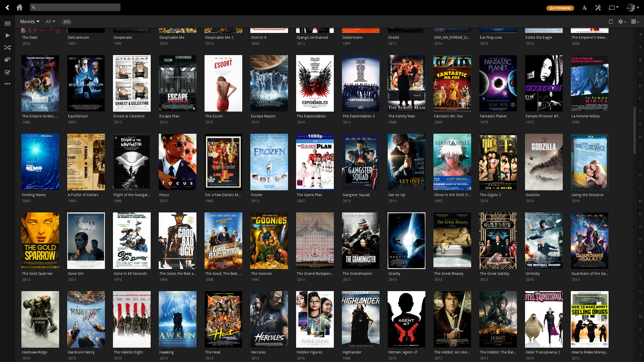The height and width of the screenshot is (362, 644).
Task: Open the Home screen icon
Action: (19, 8)
